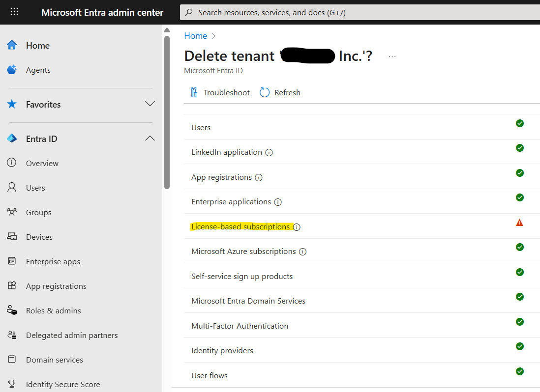Click the Devices icon in sidebar
This screenshot has height=392, width=540.
tap(12, 236)
